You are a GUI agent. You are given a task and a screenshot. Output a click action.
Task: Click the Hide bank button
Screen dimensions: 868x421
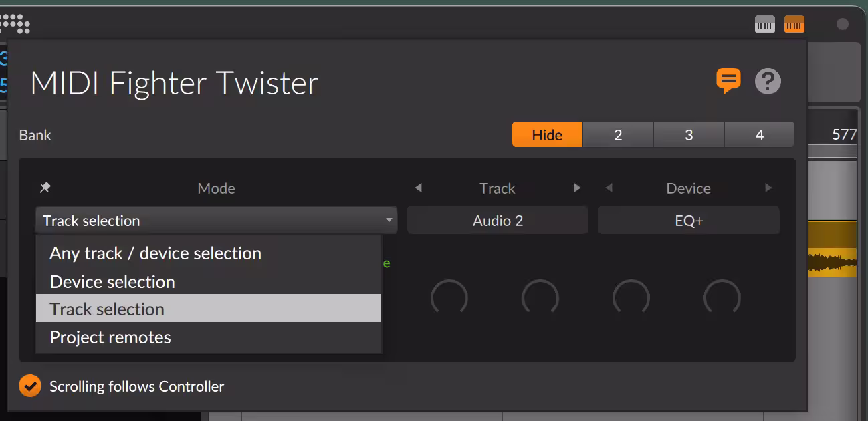coord(547,135)
